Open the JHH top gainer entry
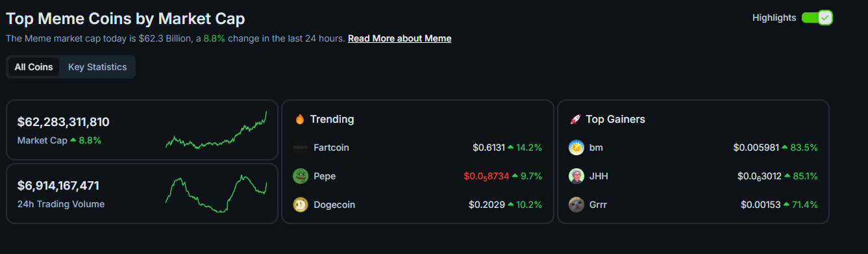This screenshot has height=254, width=868. [693, 176]
